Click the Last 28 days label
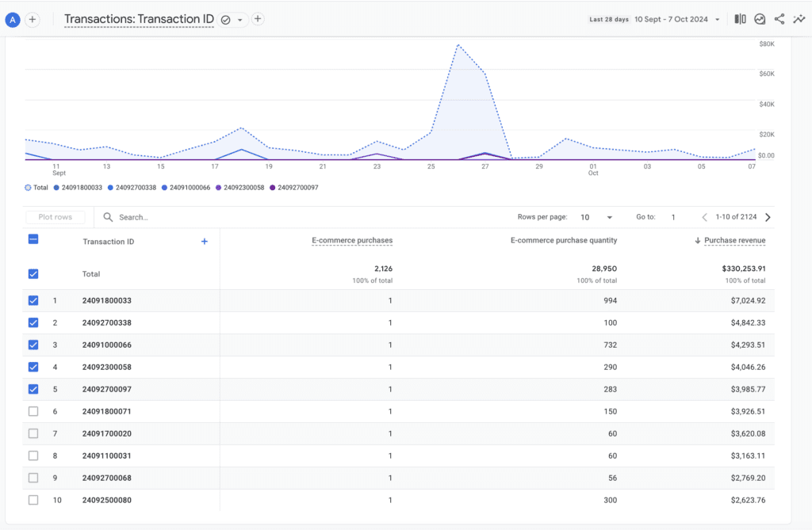 (x=609, y=19)
